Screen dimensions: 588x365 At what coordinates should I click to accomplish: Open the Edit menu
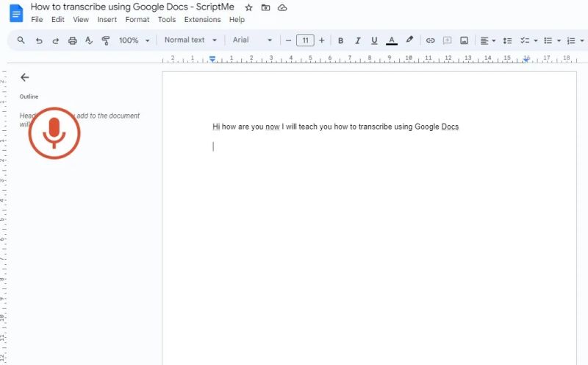58,20
